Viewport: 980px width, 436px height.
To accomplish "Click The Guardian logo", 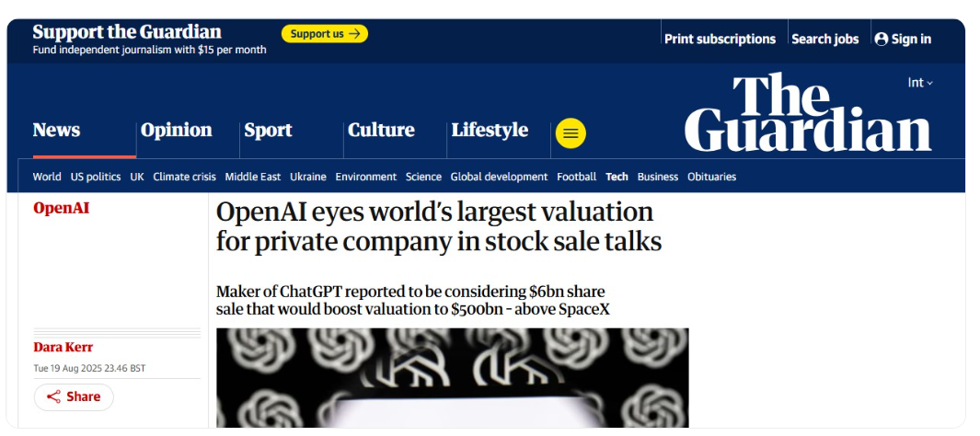I will 808,114.
